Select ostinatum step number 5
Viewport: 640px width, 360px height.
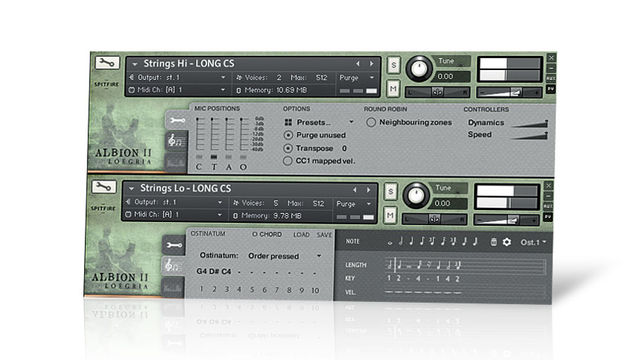(252, 290)
